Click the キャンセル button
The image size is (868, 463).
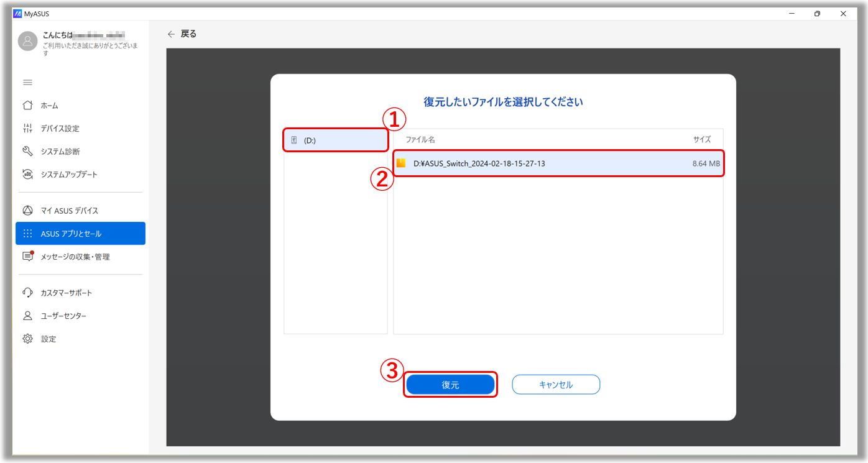coord(556,385)
